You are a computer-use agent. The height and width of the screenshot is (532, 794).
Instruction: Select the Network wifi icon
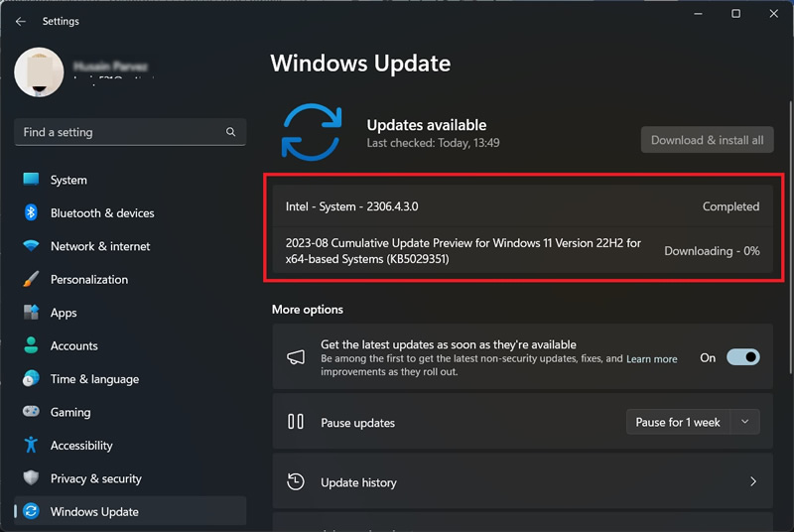(x=31, y=246)
